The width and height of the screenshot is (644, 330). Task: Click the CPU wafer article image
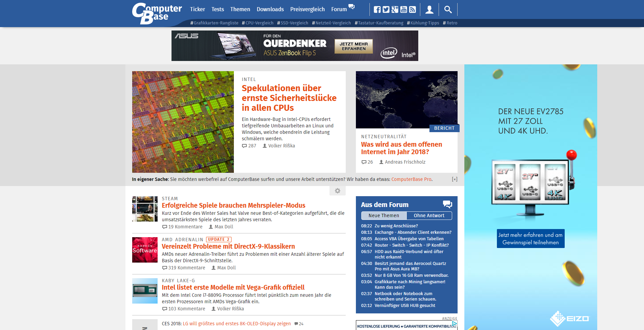point(183,122)
